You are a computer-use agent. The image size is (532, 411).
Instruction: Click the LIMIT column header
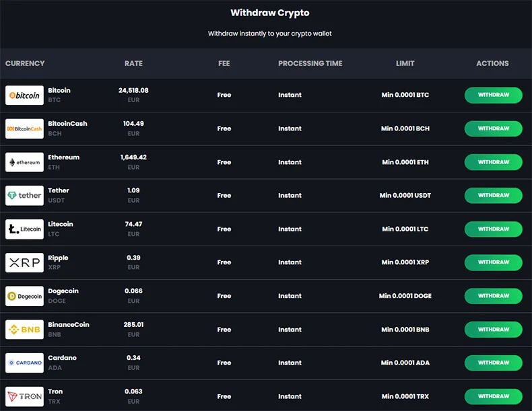405,63
